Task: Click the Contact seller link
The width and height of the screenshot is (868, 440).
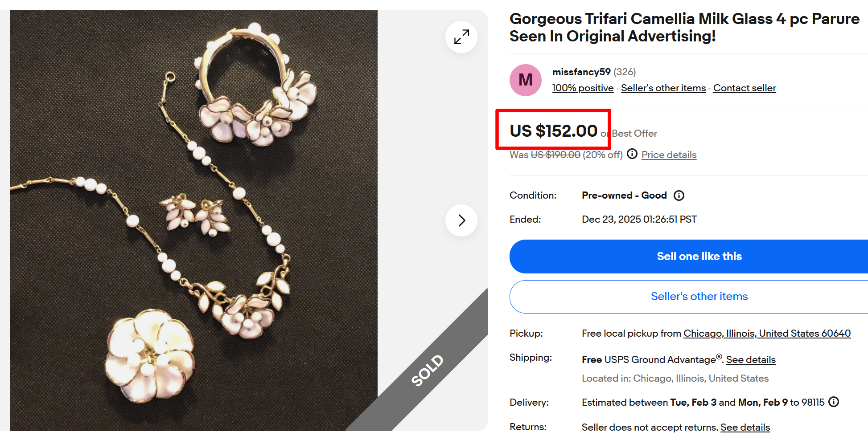Action: click(x=745, y=88)
